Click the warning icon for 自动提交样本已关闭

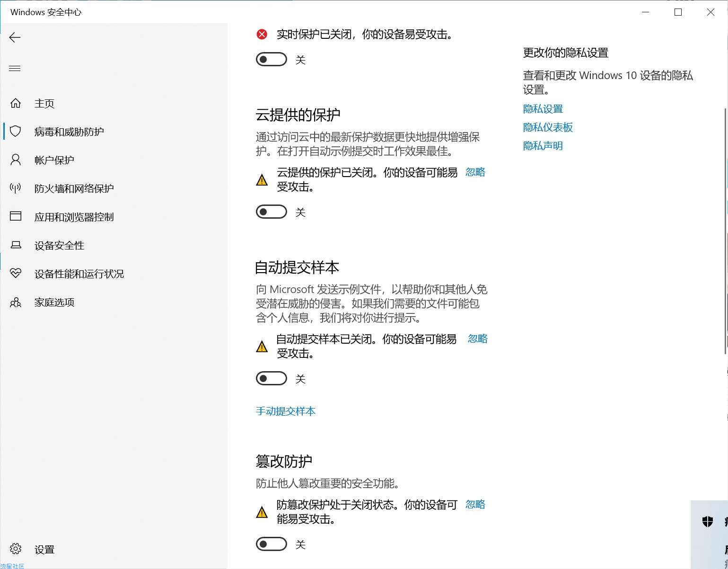pyautogui.click(x=262, y=347)
